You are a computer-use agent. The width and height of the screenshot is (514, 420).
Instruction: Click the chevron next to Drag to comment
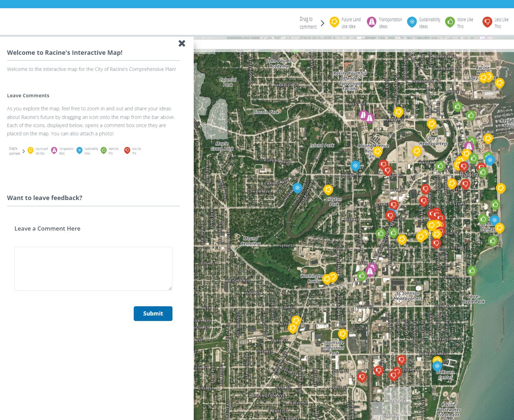[x=322, y=23]
